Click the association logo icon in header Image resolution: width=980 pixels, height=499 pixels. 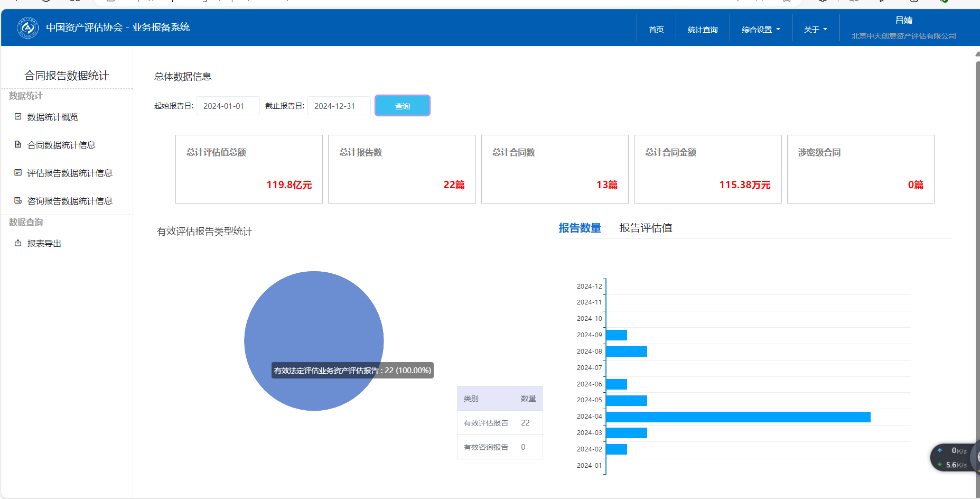tap(27, 27)
